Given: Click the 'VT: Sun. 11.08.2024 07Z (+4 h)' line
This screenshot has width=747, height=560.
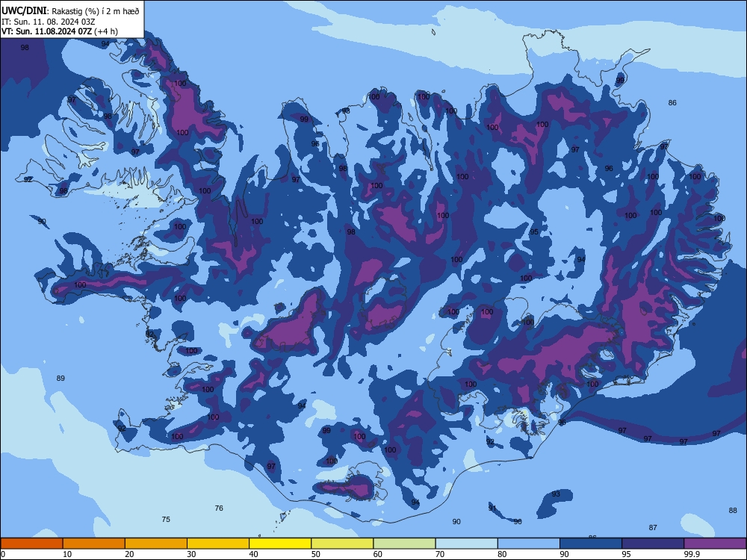Looking at the screenshot, I should point(60,31).
